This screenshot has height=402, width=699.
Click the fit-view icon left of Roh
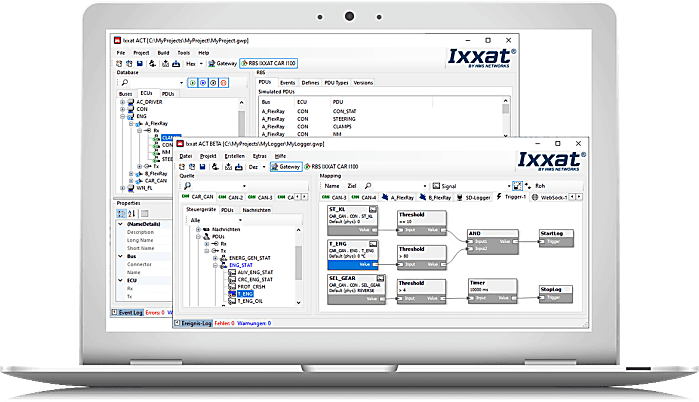tap(517, 186)
